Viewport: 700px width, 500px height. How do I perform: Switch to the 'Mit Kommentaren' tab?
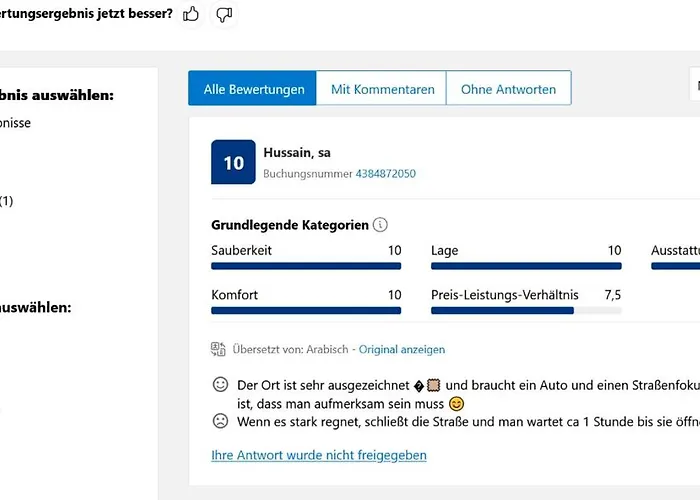coord(382,89)
